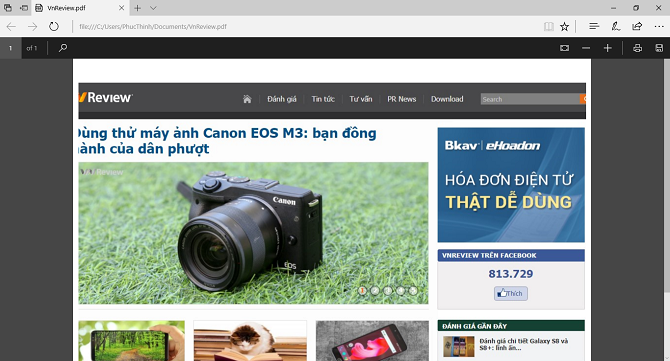This screenshot has width=670, height=361.
Task: Open Galaxy S8 review link
Action: (524, 344)
